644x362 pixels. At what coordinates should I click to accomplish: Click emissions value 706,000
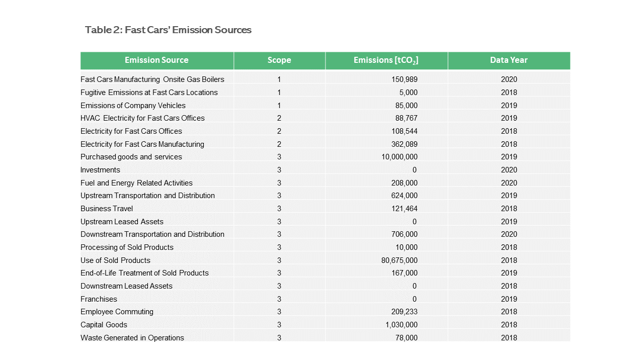(x=405, y=234)
